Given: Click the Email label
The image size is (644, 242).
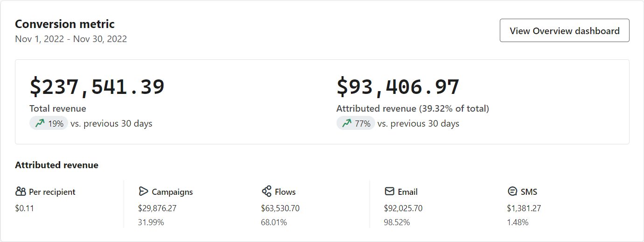Looking at the screenshot, I should click(x=408, y=192).
